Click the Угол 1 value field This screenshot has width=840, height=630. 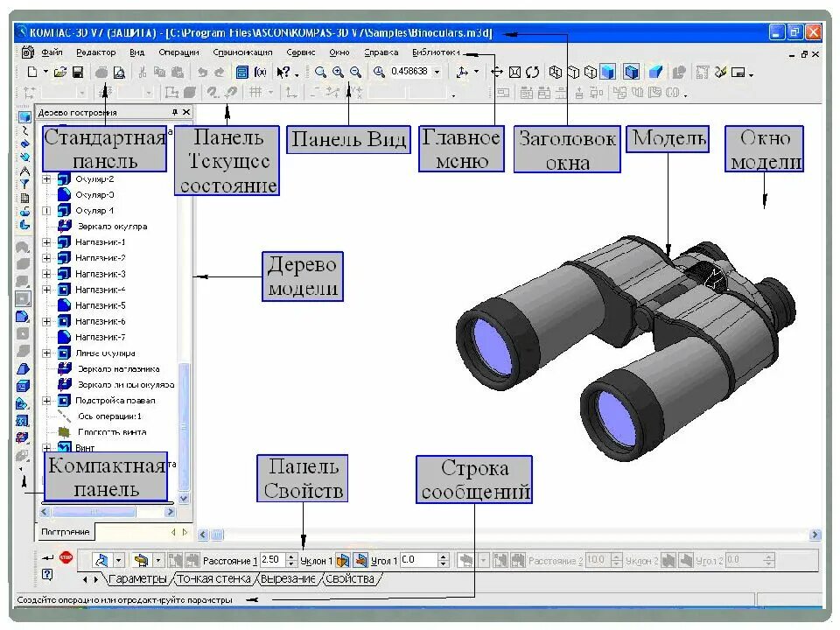coord(419,560)
